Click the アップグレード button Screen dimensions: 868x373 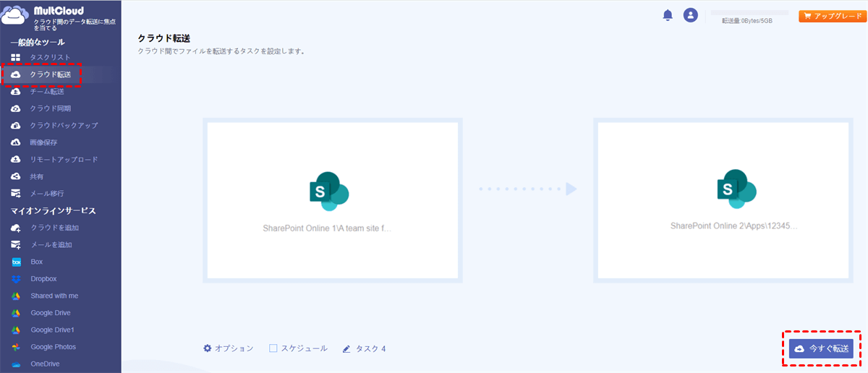pos(831,16)
